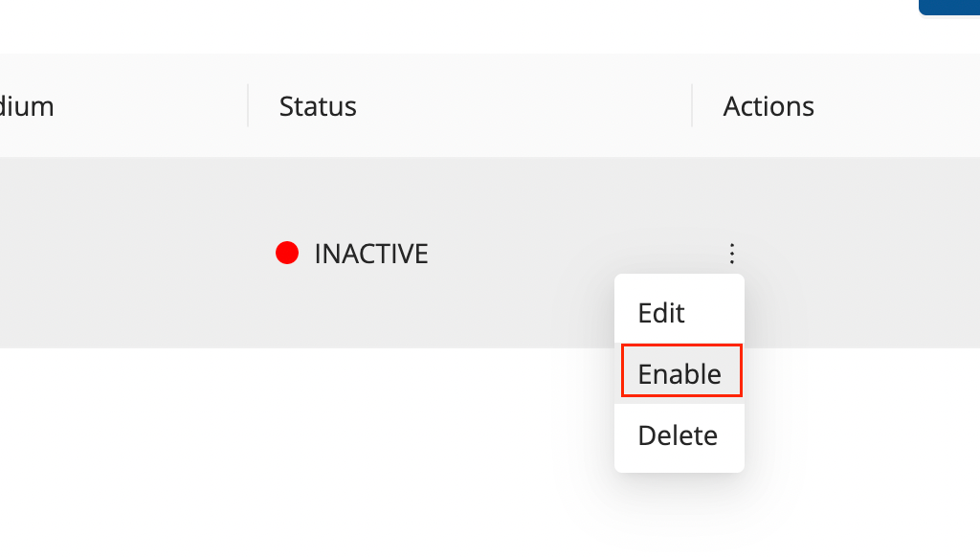Click empty white area below the table
The image size is (980, 557).
pyautogui.click(x=287, y=450)
